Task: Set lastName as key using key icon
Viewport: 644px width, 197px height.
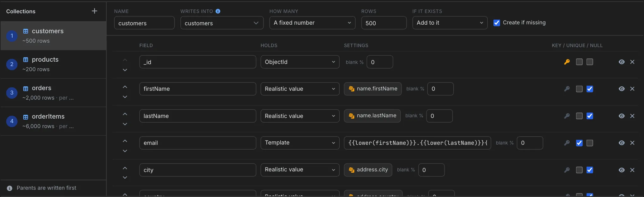Action: 567,116
